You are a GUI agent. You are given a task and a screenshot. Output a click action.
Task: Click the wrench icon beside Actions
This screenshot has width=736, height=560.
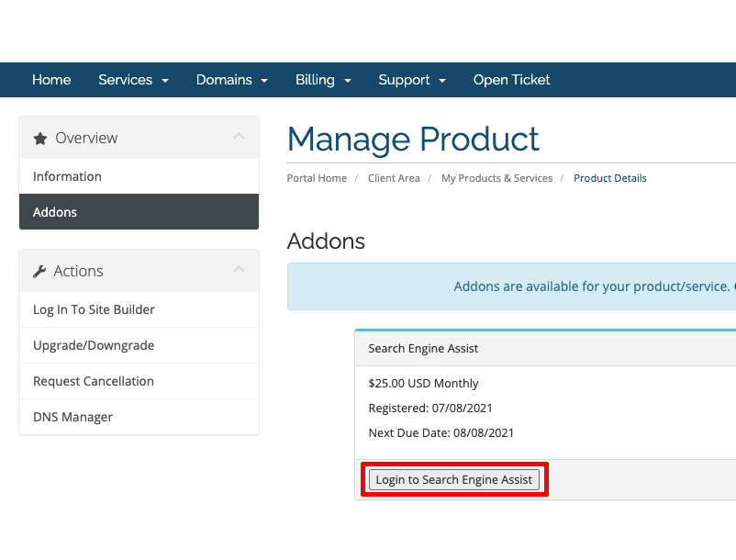pos(39,272)
